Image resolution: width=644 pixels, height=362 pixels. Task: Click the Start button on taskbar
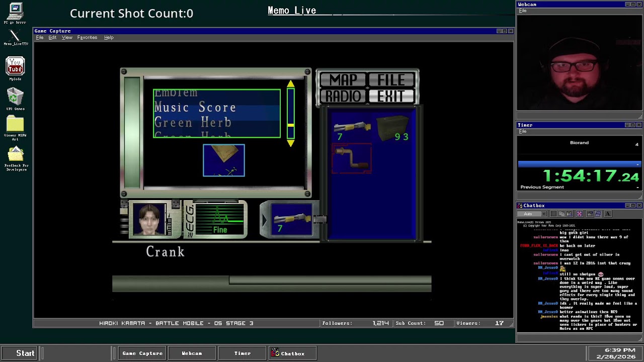pyautogui.click(x=20, y=353)
